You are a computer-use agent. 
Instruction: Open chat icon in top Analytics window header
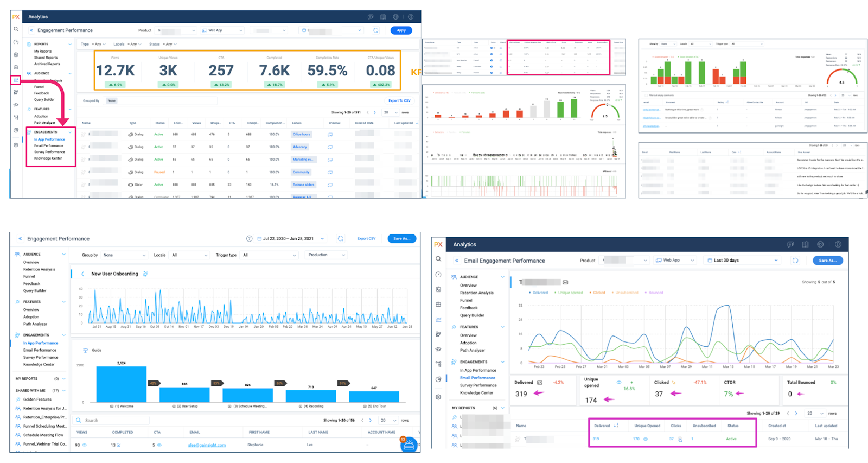(371, 17)
